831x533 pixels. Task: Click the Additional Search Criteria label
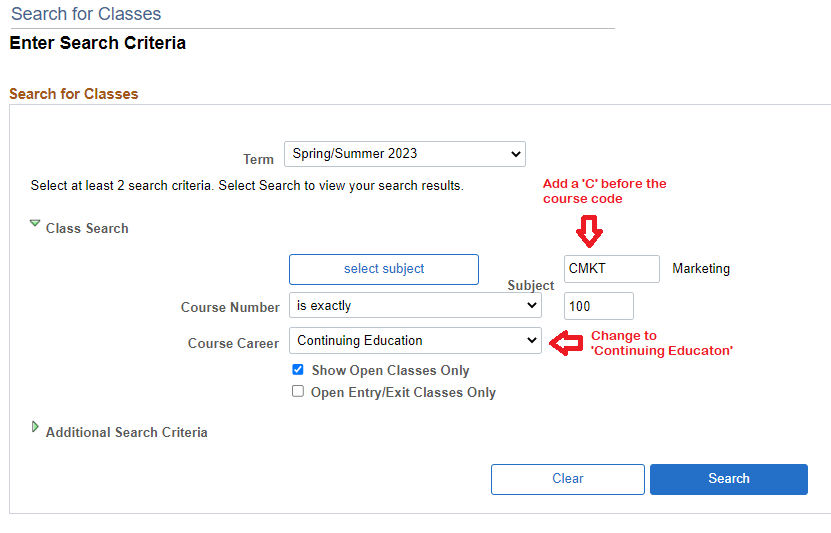(127, 433)
